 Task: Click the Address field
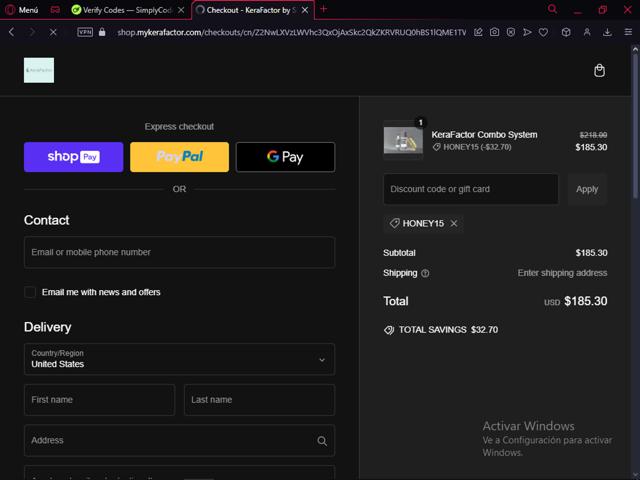[179, 440]
